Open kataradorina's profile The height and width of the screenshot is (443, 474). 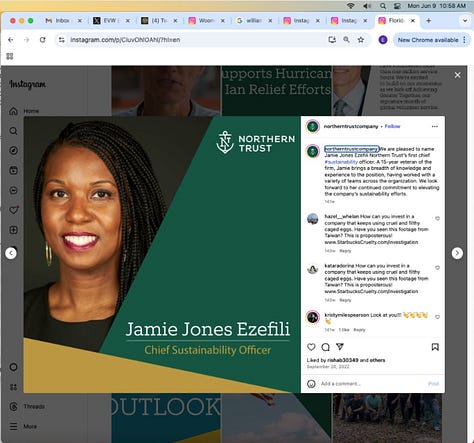pyautogui.click(x=339, y=266)
